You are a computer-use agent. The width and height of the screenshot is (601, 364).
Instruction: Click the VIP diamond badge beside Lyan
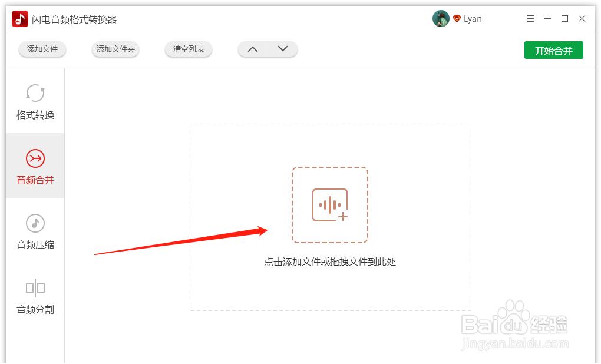[457, 18]
